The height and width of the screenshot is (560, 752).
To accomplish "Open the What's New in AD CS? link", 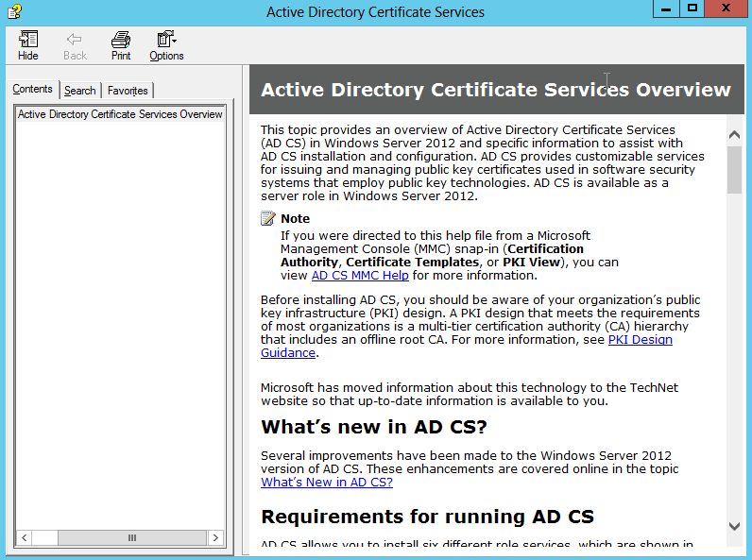I will pyautogui.click(x=327, y=482).
